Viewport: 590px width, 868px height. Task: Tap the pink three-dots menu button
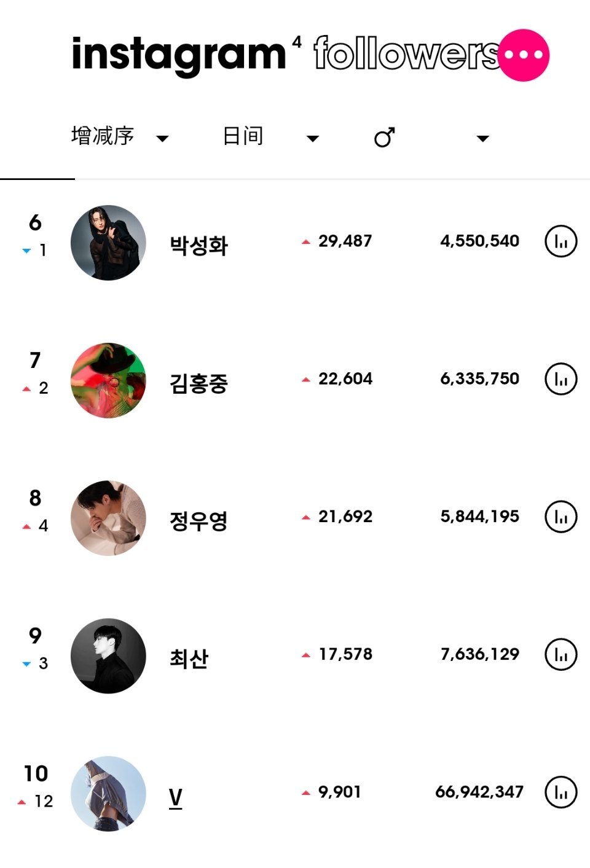coord(524,55)
